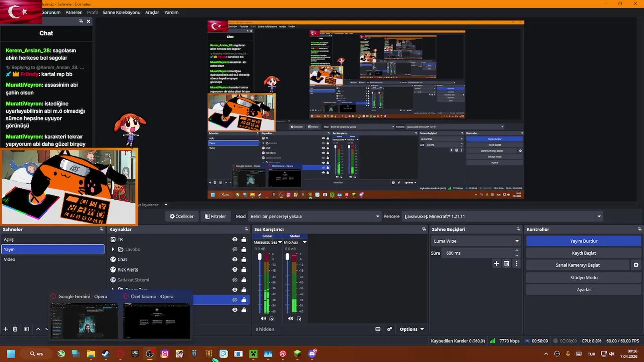
Task: Show the Lavobo source group
Action: pos(235,250)
